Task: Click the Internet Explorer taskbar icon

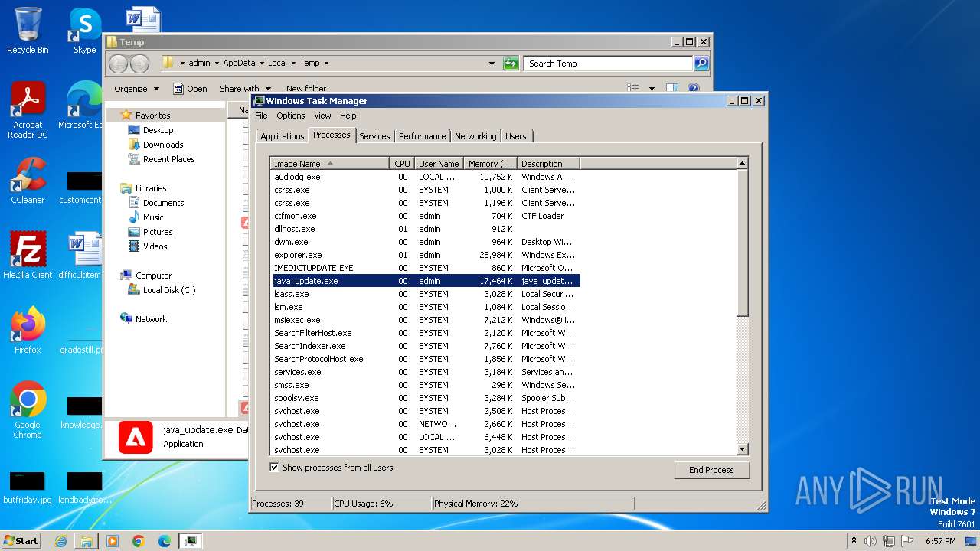Action: tap(60, 541)
